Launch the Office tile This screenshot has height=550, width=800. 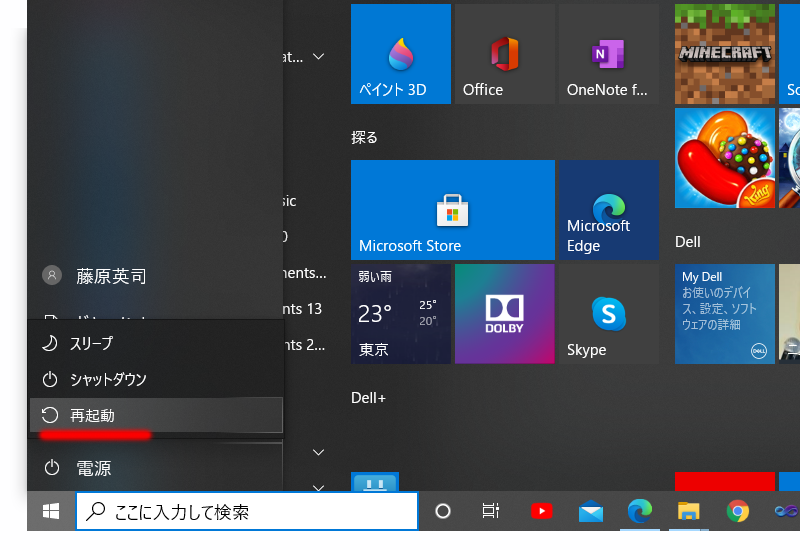pos(505,54)
